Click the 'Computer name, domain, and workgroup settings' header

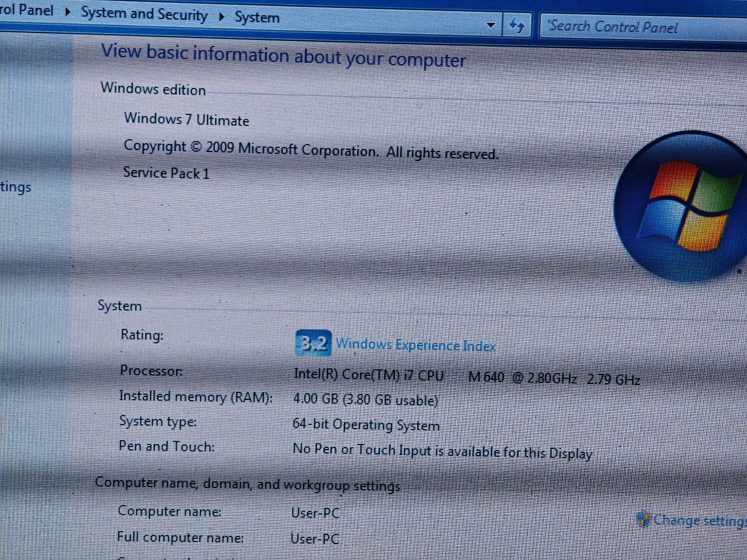tap(247, 484)
